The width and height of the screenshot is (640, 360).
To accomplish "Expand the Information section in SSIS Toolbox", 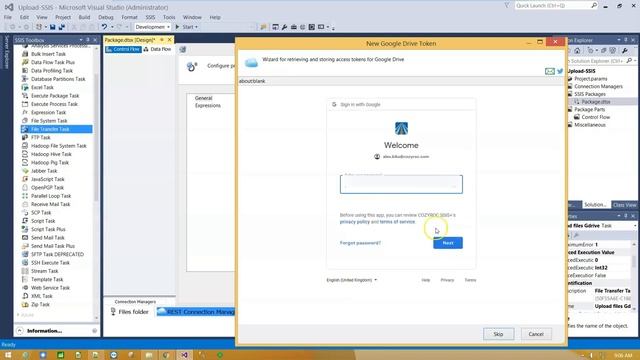I will (20, 331).
